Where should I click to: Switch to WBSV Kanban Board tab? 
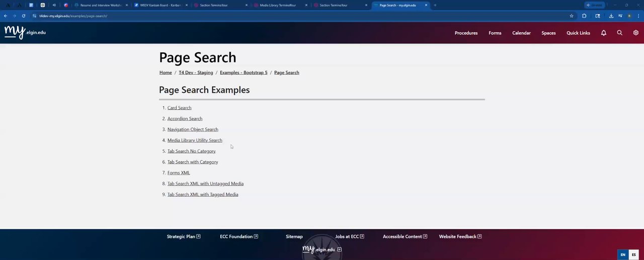[160, 5]
